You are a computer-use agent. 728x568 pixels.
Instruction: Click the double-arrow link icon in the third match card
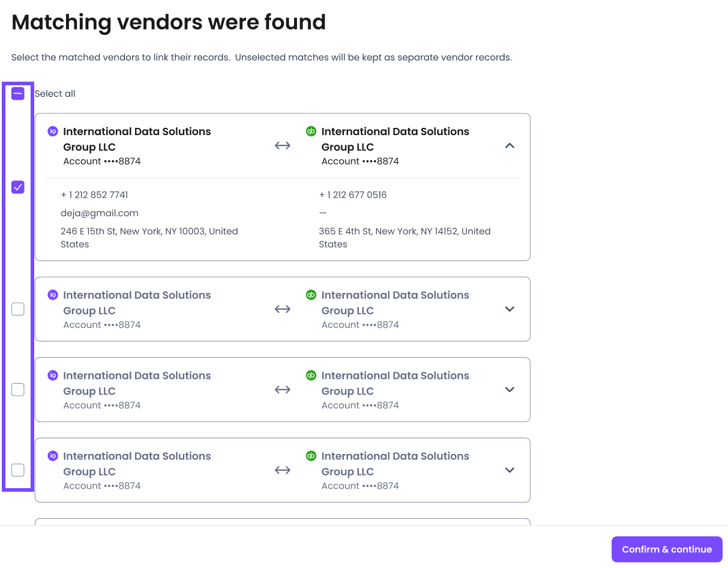282,390
